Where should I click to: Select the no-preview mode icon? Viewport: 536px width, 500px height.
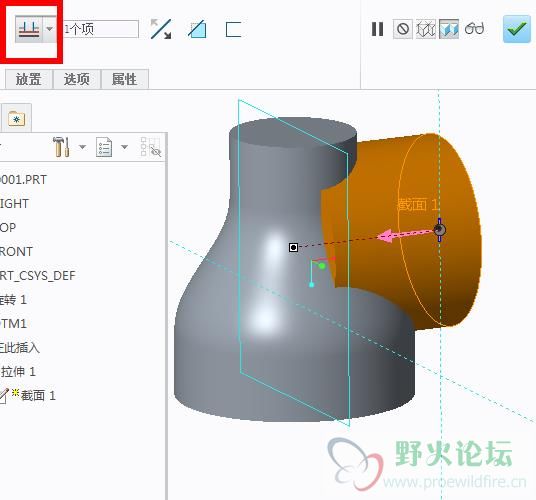point(403,29)
